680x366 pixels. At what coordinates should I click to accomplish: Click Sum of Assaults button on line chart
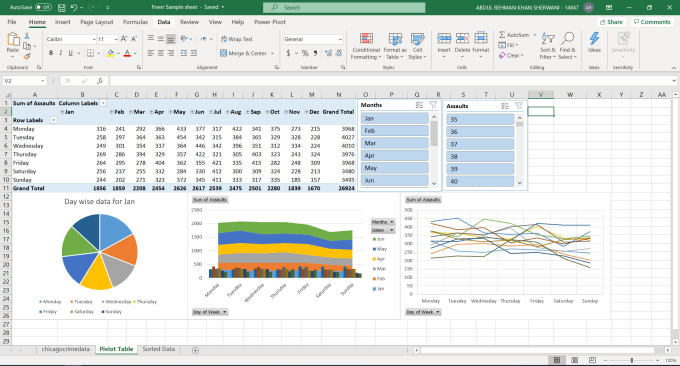423,199
